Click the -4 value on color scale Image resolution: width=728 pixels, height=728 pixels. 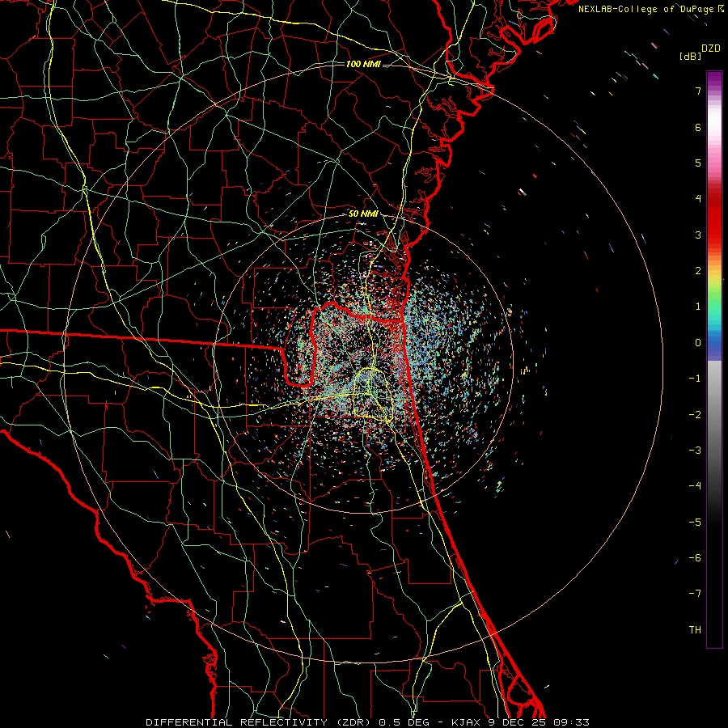[x=695, y=486]
